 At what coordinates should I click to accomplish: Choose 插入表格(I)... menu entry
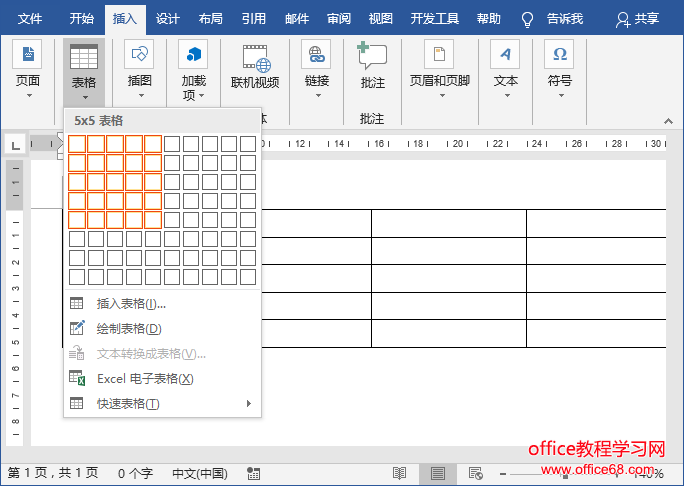point(162,303)
